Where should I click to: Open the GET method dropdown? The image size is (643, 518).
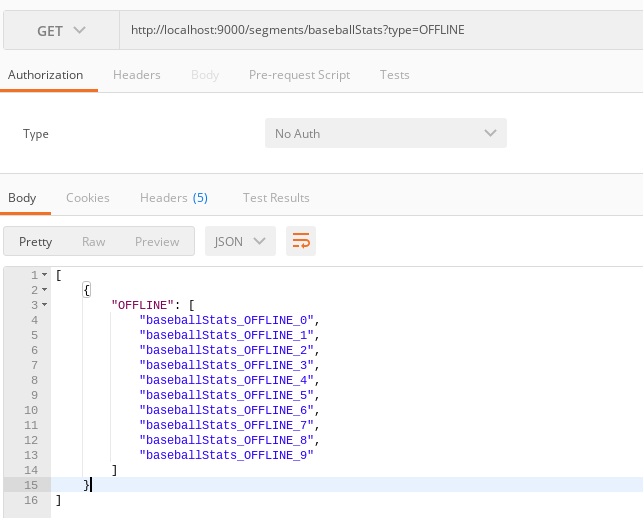click(x=62, y=30)
